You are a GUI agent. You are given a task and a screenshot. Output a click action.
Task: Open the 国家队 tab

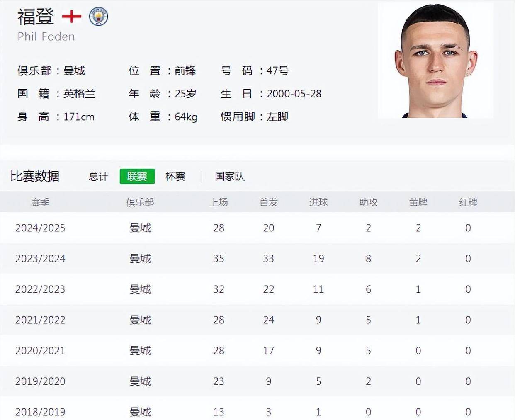230,177
